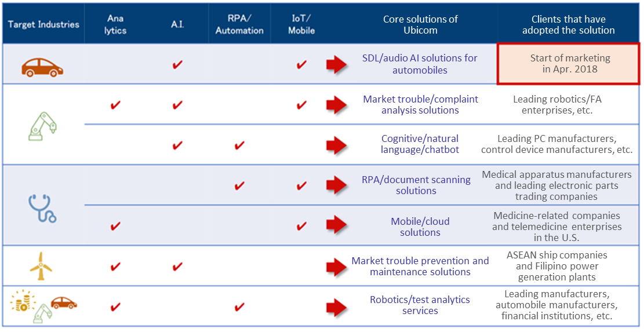Click the red arrow beside Robotics/test analytics services
The image size is (644, 332).
pyautogui.click(x=337, y=308)
